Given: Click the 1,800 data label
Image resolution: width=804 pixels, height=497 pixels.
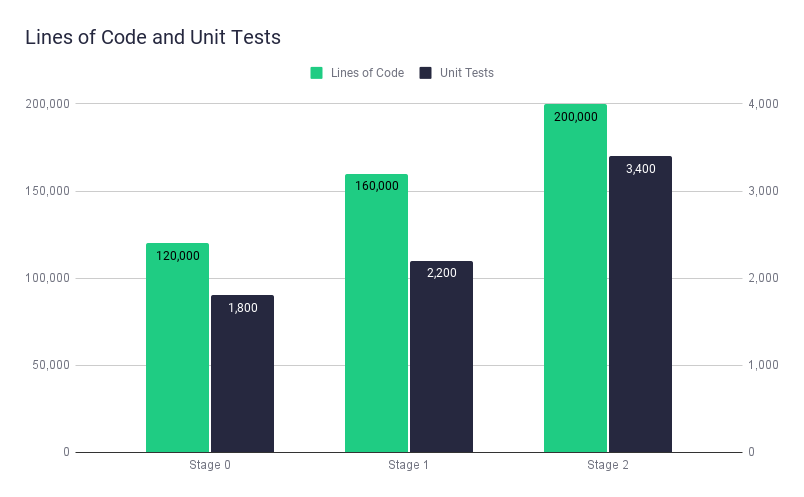Looking at the screenshot, I should tap(242, 308).
